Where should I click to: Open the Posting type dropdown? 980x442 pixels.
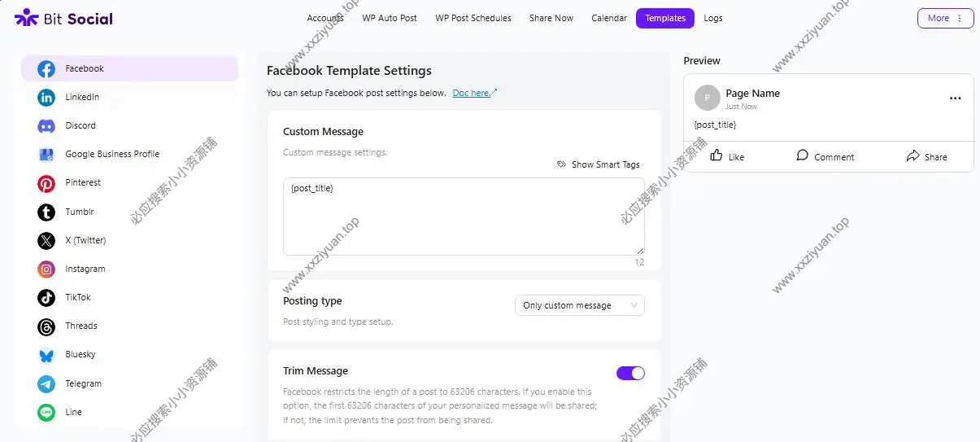click(579, 305)
